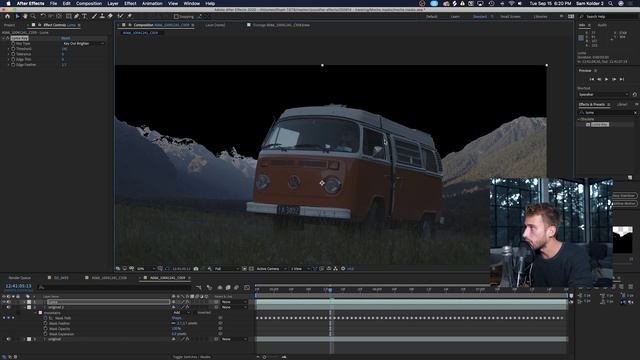Select the Puppet Pin tool
The image size is (640, 360).
click(129, 16)
